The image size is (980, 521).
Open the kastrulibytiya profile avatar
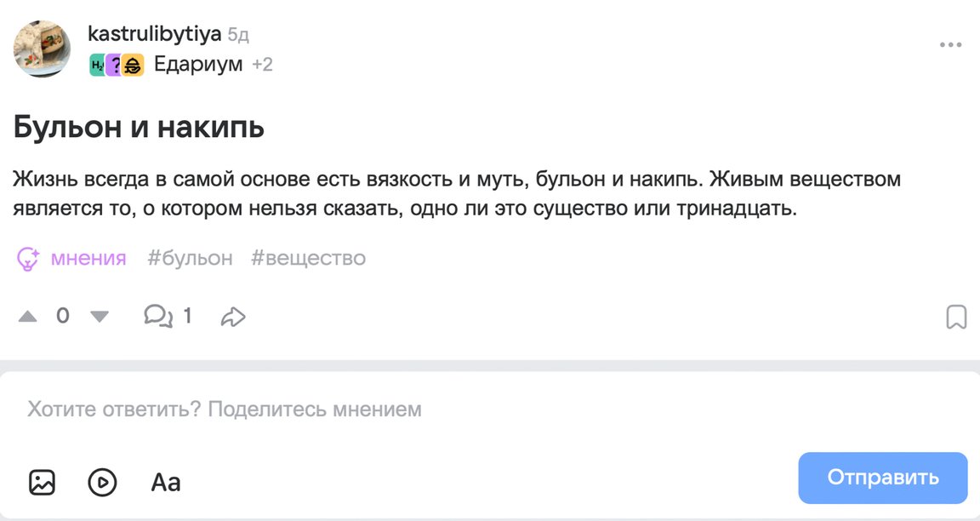coord(42,49)
